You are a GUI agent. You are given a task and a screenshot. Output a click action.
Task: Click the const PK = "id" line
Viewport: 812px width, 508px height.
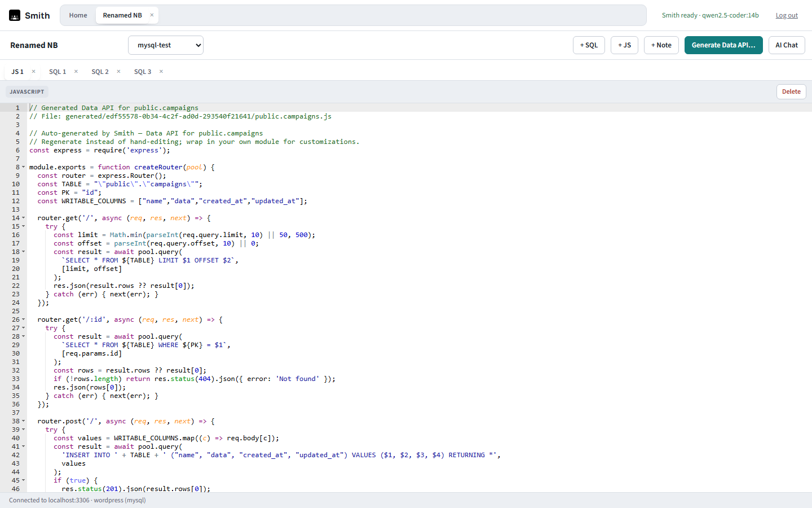point(69,192)
